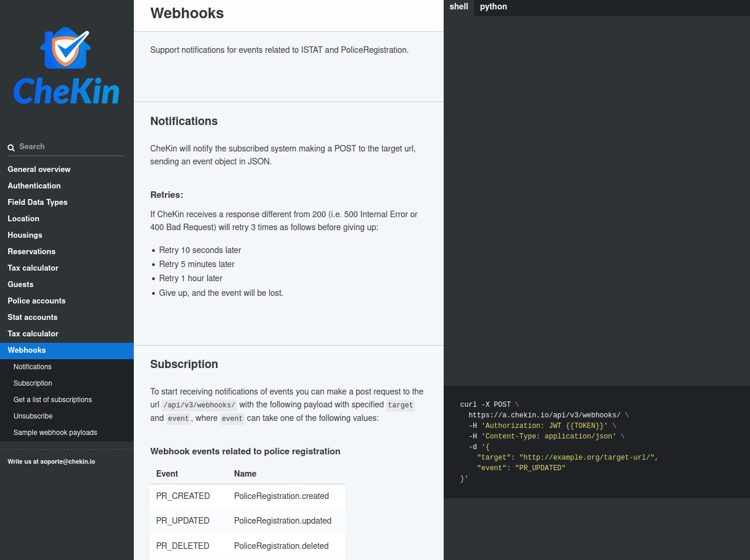Switch to the python code tab
The height and width of the screenshot is (560, 750).
pos(493,7)
